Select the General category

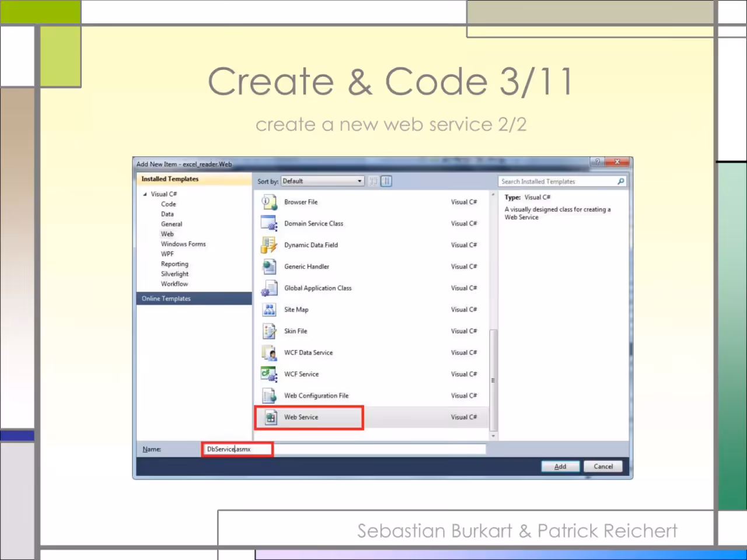coord(172,224)
